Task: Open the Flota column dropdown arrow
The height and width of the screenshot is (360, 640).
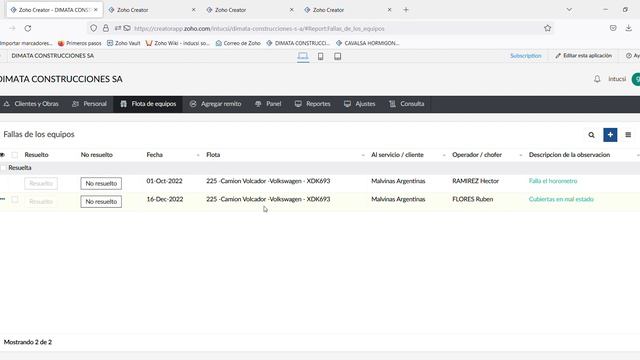Action: (x=363, y=155)
